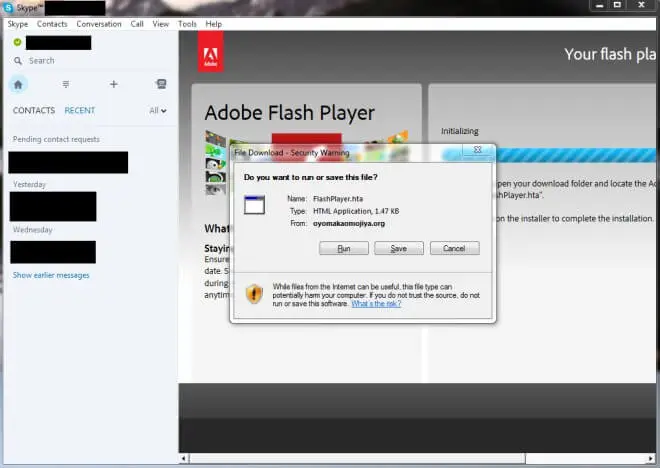The width and height of the screenshot is (660, 468).
Task: Open the Conversation menu
Action: tap(99, 24)
